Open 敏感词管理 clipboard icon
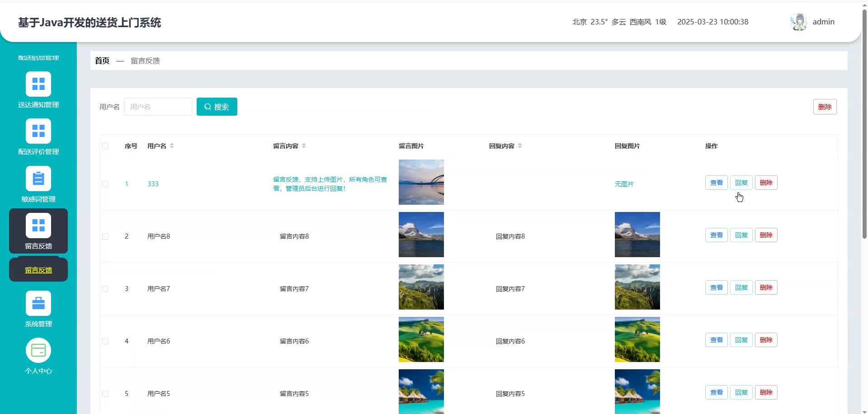This screenshot has height=414, width=868. pyautogui.click(x=38, y=179)
